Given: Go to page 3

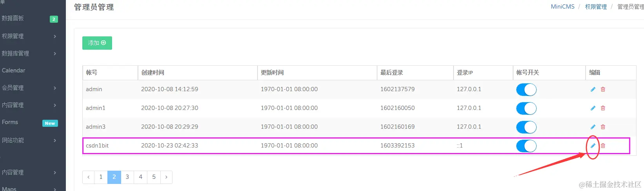Looking at the screenshot, I should point(127,177).
